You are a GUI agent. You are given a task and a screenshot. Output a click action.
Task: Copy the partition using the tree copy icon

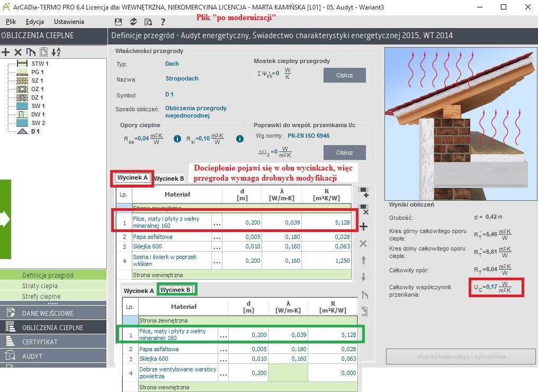[x=31, y=52]
